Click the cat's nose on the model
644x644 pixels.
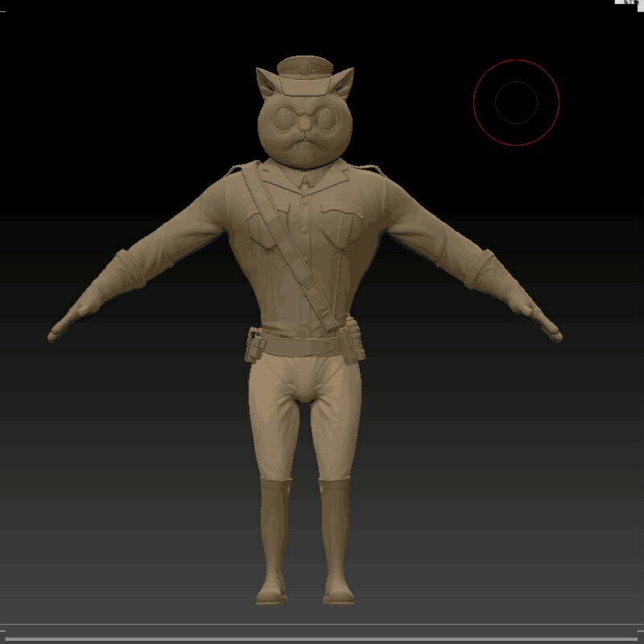304,123
